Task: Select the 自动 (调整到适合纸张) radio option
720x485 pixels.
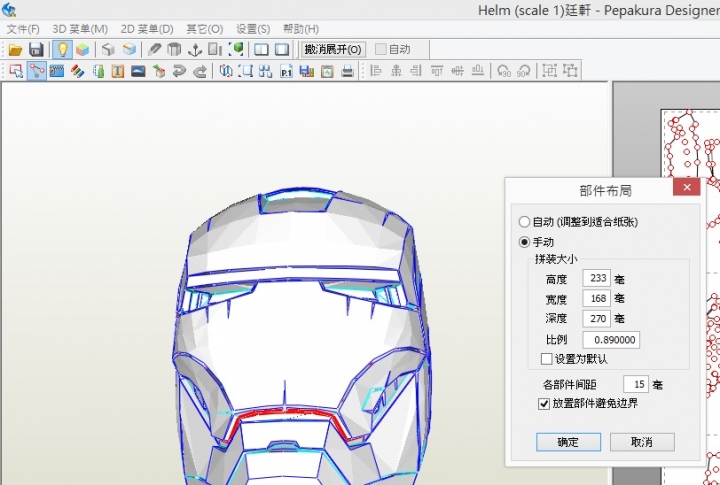Action: pyautogui.click(x=524, y=222)
